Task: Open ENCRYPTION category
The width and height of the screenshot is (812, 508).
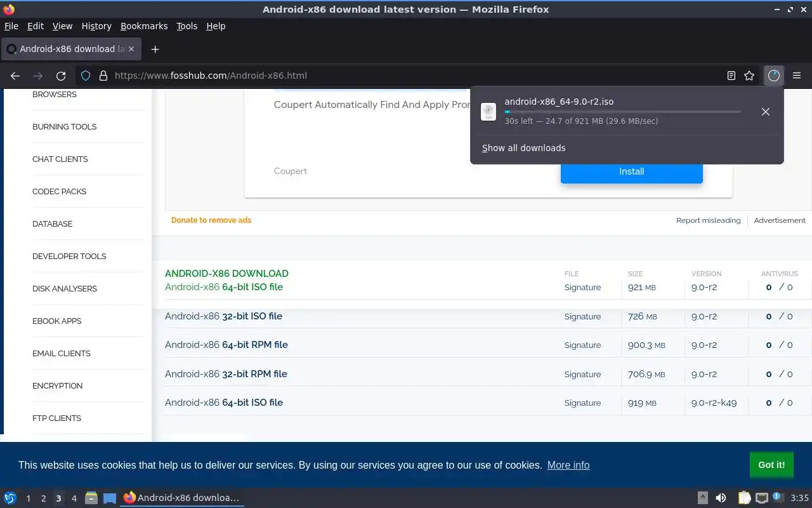Action: (x=58, y=386)
